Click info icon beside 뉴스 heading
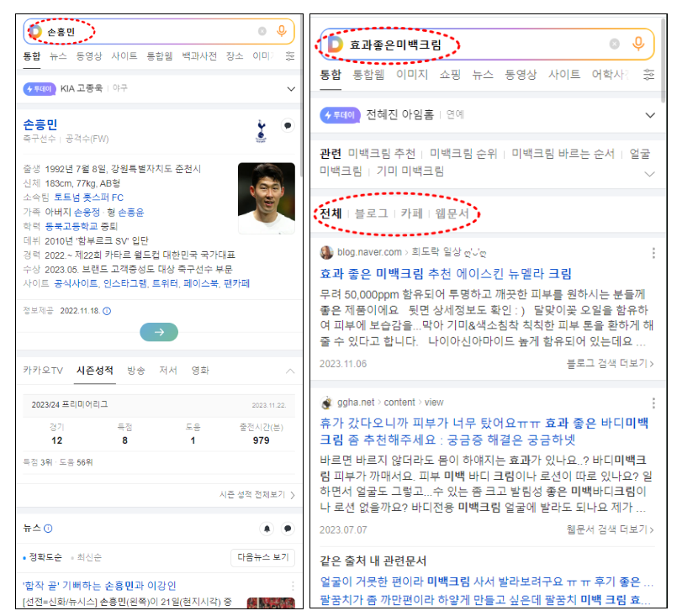677x616 pixels. pyautogui.click(x=49, y=528)
